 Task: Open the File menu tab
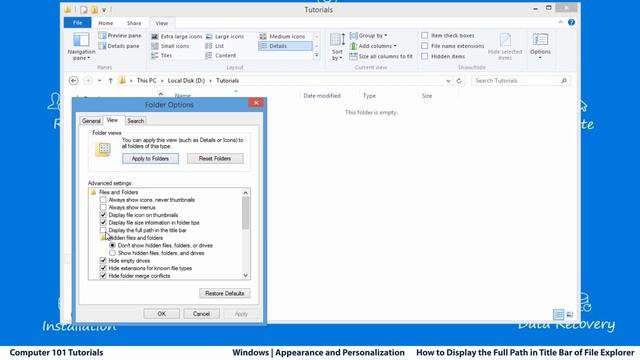[78, 23]
